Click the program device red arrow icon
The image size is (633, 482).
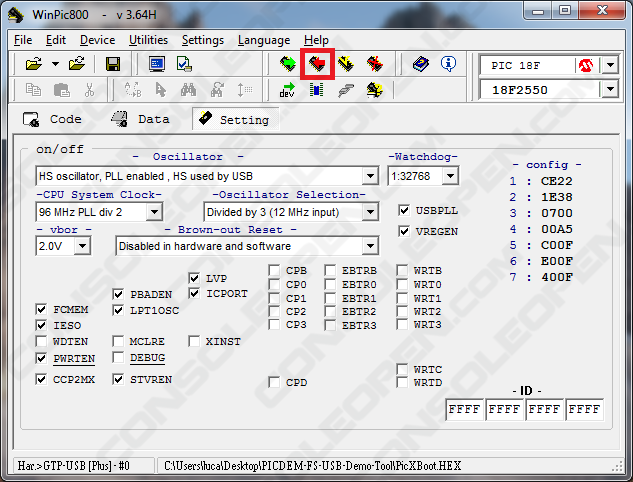[317, 64]
